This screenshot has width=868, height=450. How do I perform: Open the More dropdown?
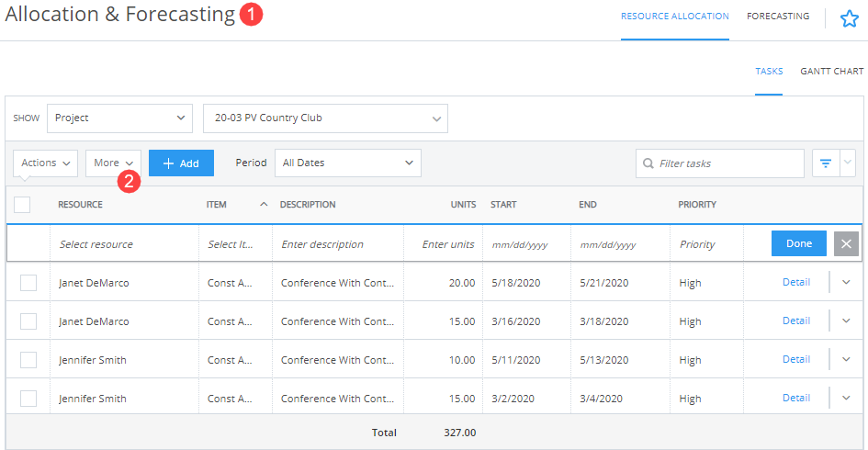114,163
